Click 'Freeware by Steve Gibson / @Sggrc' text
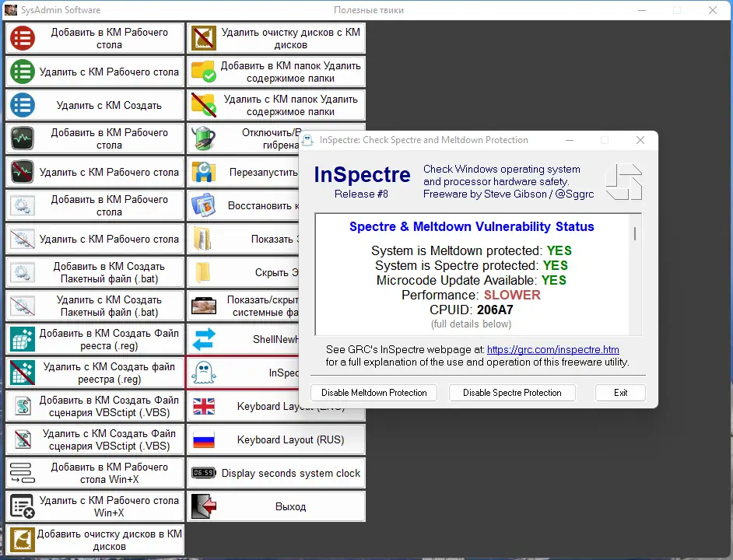Screen dimensions: 733x560 coord(509,194)
